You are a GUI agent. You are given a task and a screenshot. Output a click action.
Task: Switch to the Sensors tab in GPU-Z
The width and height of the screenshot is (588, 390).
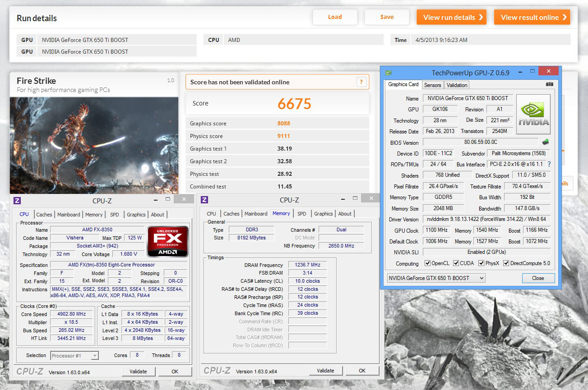pyautogui.click(x=433, y=85)
